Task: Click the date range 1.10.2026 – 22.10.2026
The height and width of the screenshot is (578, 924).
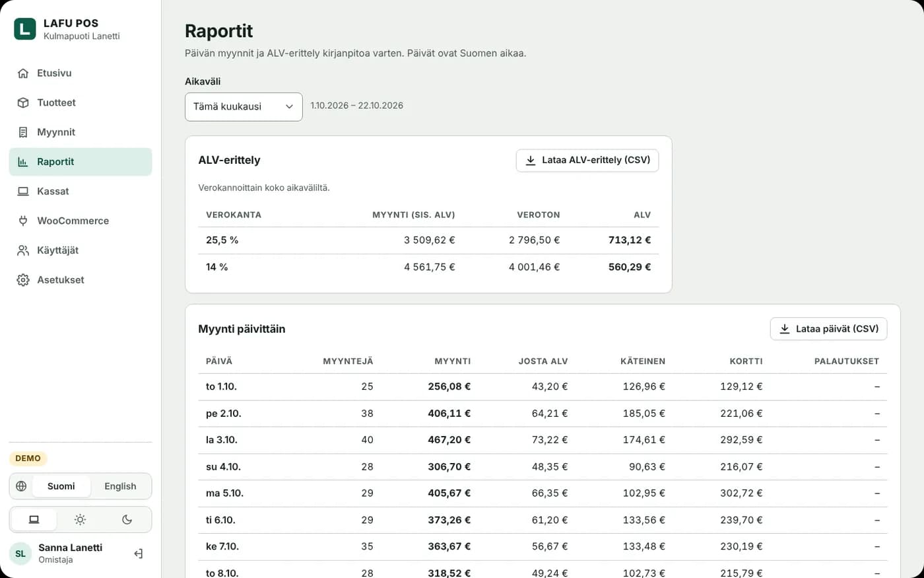Action: click(x=357, y=106)
